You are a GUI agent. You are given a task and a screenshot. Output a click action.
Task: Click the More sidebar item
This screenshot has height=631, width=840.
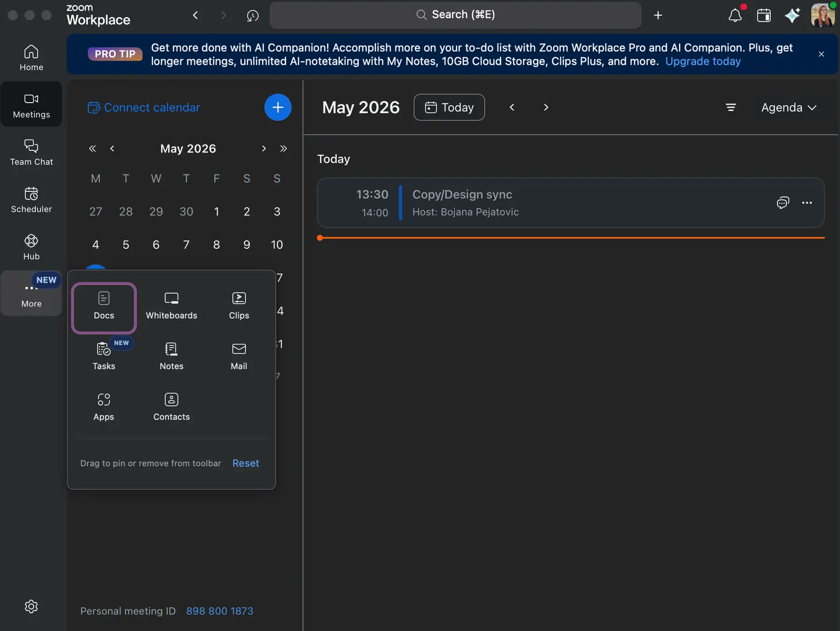[31, 294]
